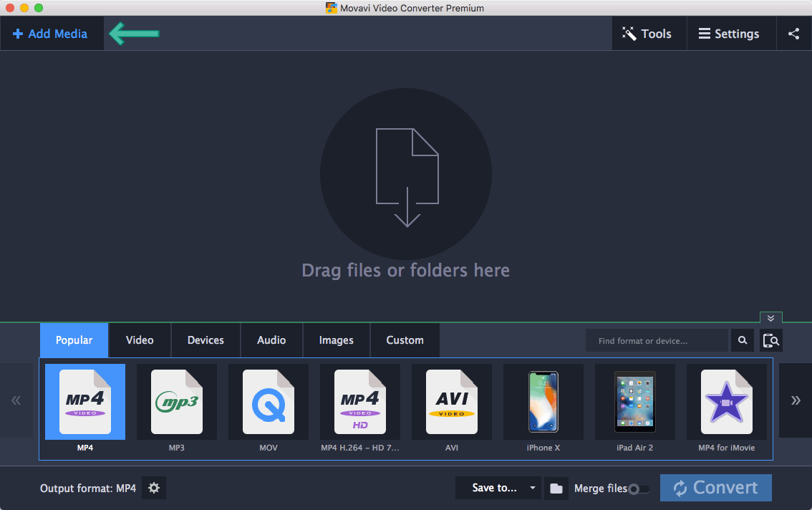The height and width of the screenshot is (510, 812).
Task: Click the Add Media button
Action: tap(51, 34)
